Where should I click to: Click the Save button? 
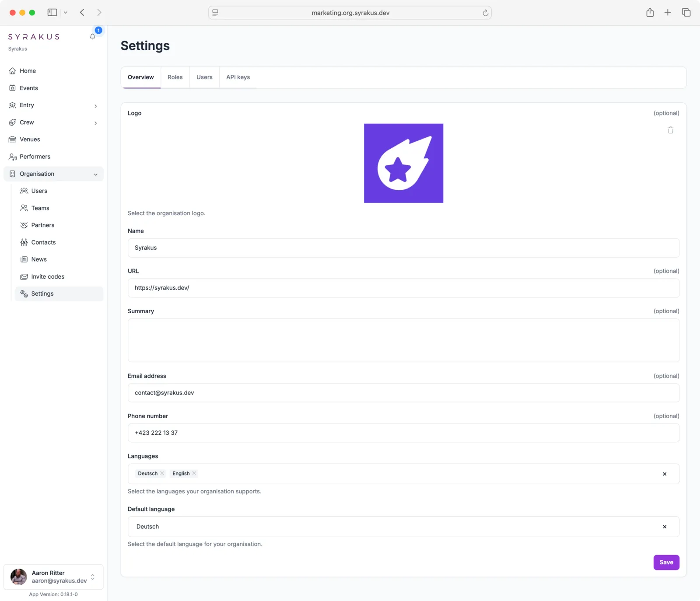pos(666,562)
